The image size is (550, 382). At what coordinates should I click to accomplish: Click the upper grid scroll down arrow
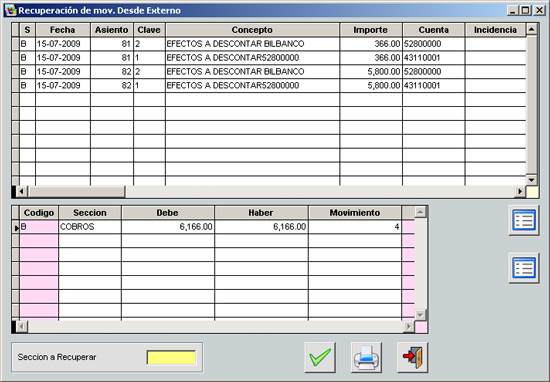[531, 180]
